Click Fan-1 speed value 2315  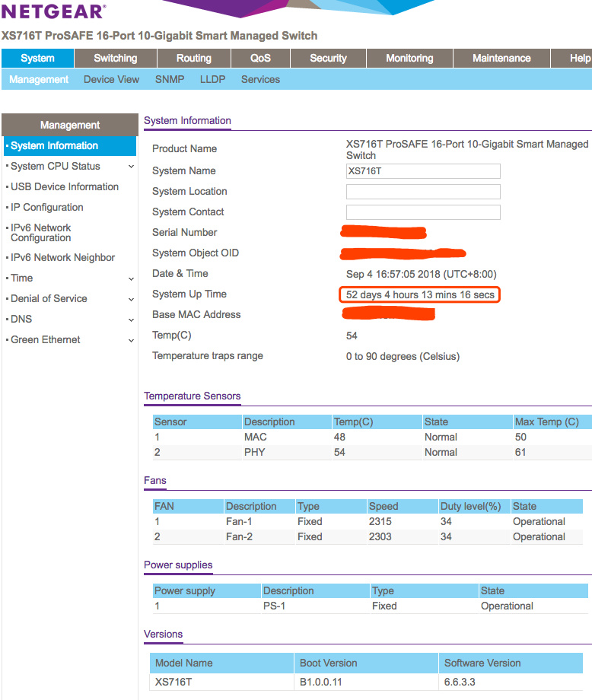click(380, 521)
